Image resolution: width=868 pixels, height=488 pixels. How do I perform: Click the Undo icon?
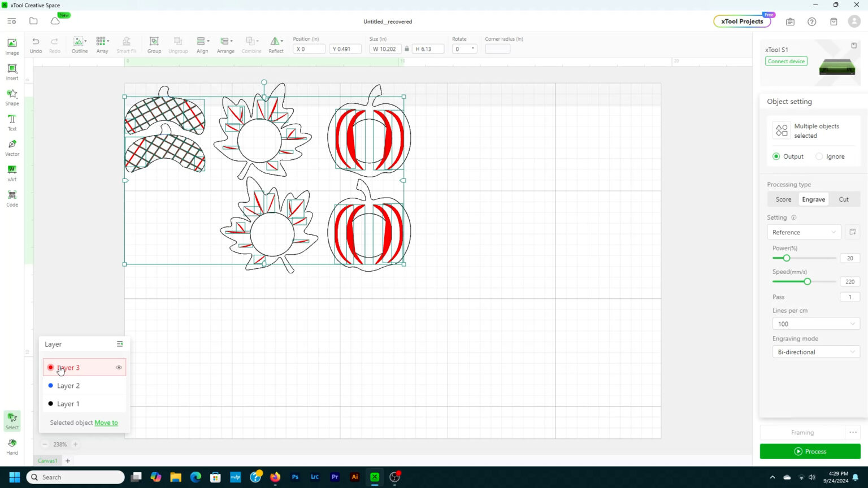(x=36, y=44)
